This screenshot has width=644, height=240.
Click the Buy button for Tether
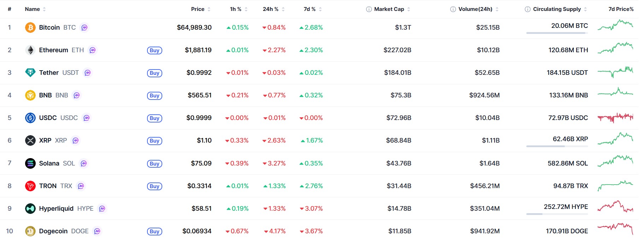(x=154, y=73)
